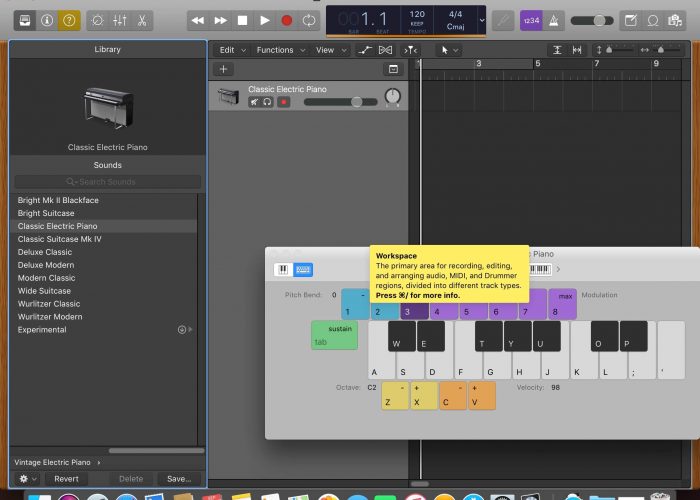Open the View menu in tracks area
Image resolution: width=700 pixels, height=500 pixels.
pos(331,50)
